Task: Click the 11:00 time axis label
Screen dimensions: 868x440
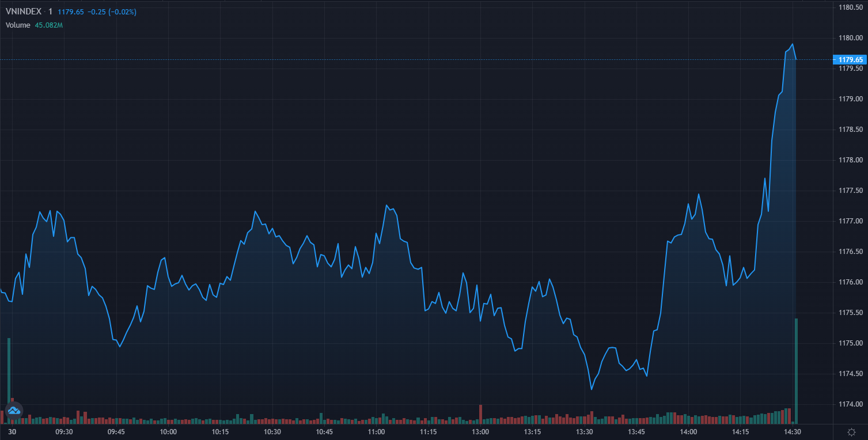Action: point(376,432)
